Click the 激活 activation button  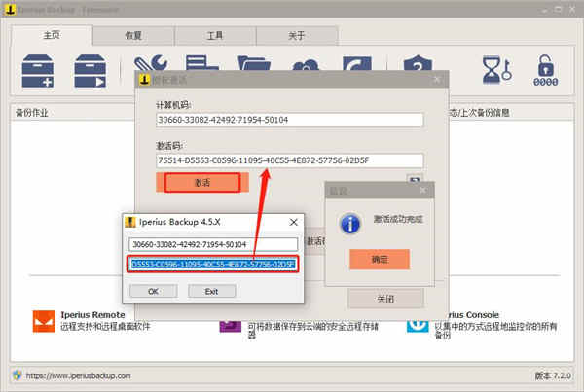click(x=202, y=183)
